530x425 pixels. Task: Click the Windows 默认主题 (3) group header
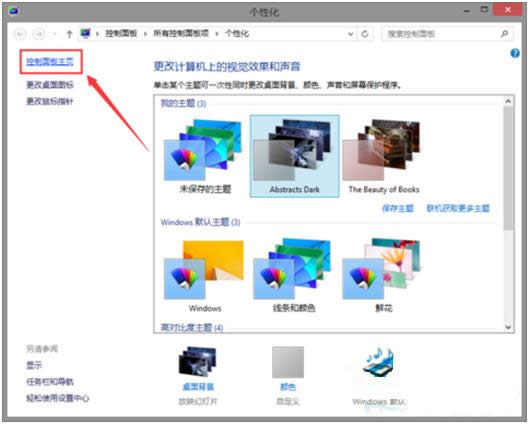[x=200, y=222]
